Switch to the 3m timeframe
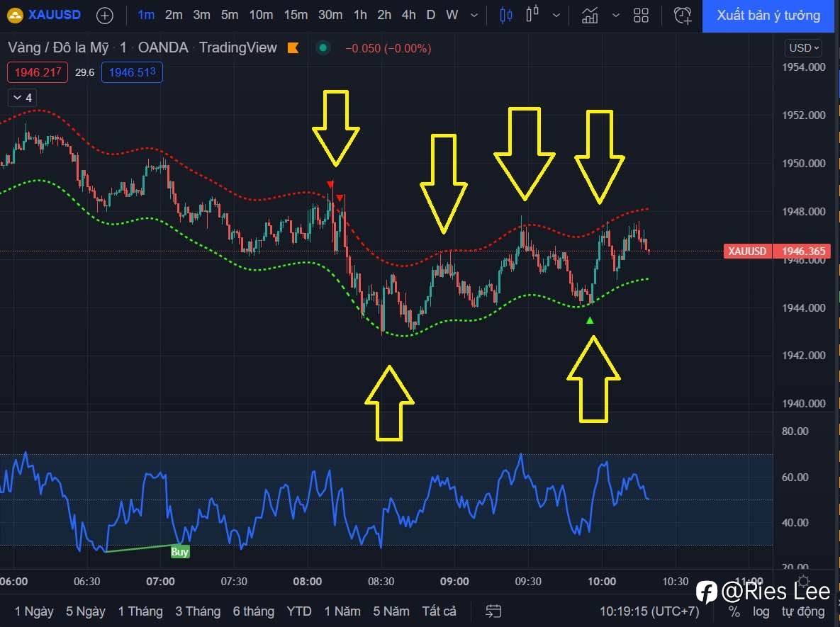This screenshot has width=840, height=627. (x=201, y=15)
